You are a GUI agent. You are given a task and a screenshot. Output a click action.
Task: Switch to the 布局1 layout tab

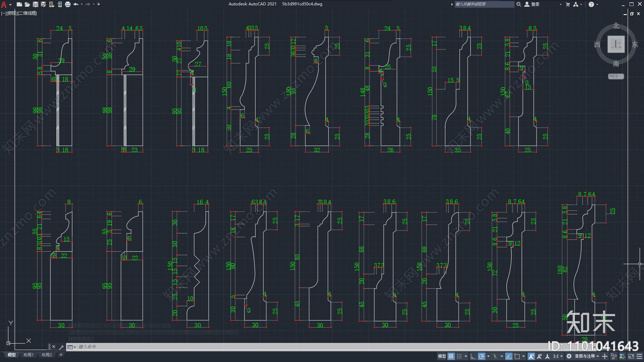coord(29,355)
